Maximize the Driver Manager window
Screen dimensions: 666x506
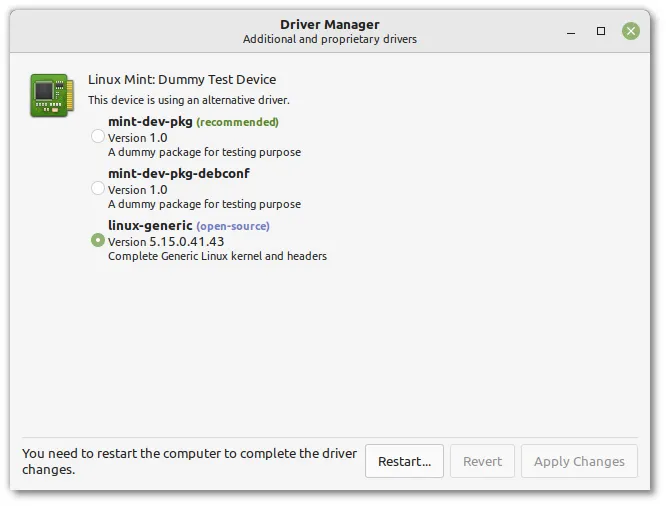pyautogui.click(x=601, y=31)
